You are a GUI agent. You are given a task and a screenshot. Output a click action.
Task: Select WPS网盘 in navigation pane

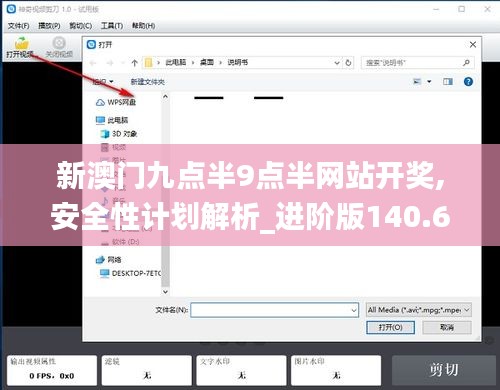click(x=116, y=102)
